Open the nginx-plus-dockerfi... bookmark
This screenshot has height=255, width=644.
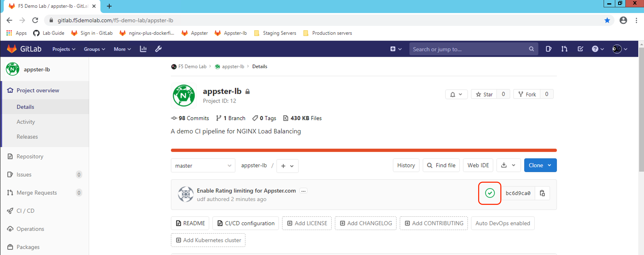pyautogui.click(x=147, y=33)
